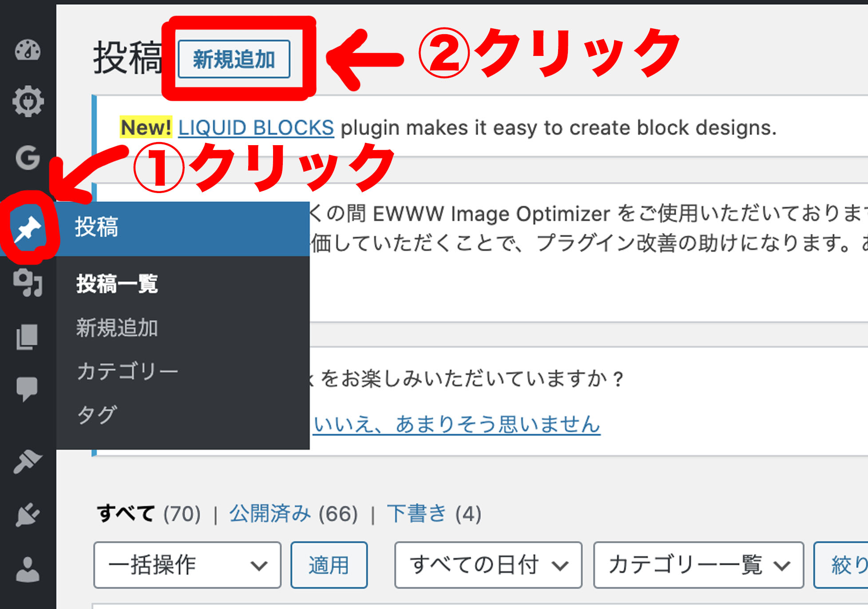Expand the すべての日付 date filter dropdown
This screenshot has width=868, height=609.
488,565
